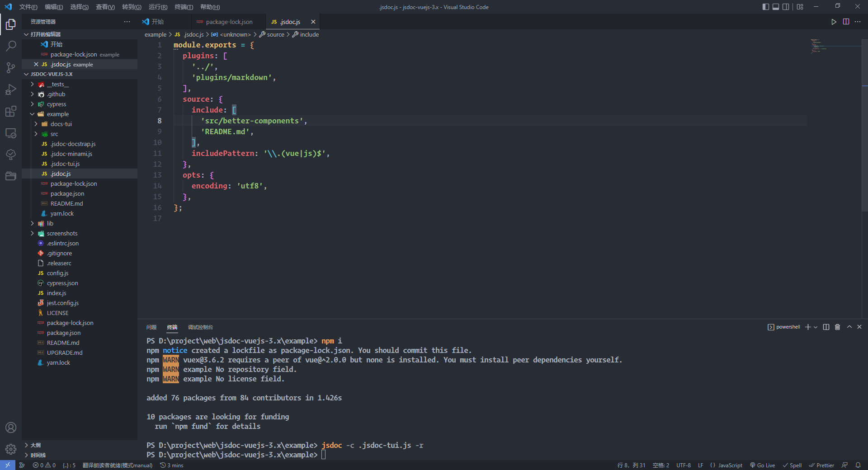
Task: Open the 终端(T) menu
Action: tap(184, 7)
